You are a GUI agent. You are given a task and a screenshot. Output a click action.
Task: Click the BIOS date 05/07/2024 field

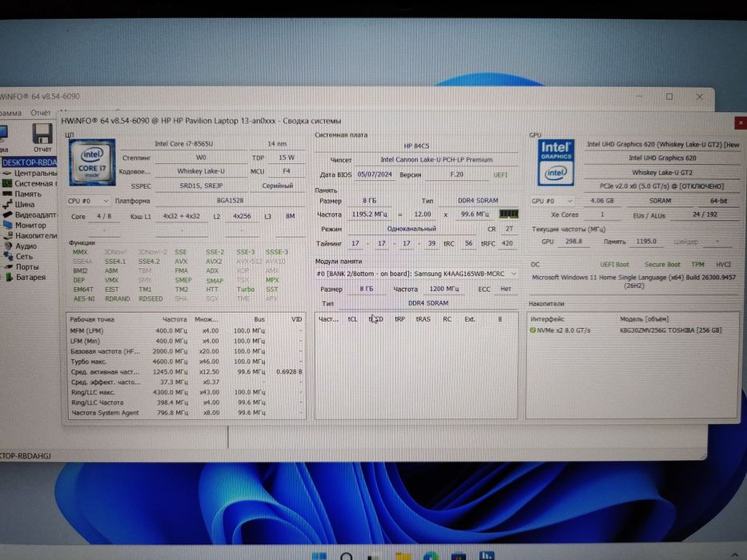(375, 174)
